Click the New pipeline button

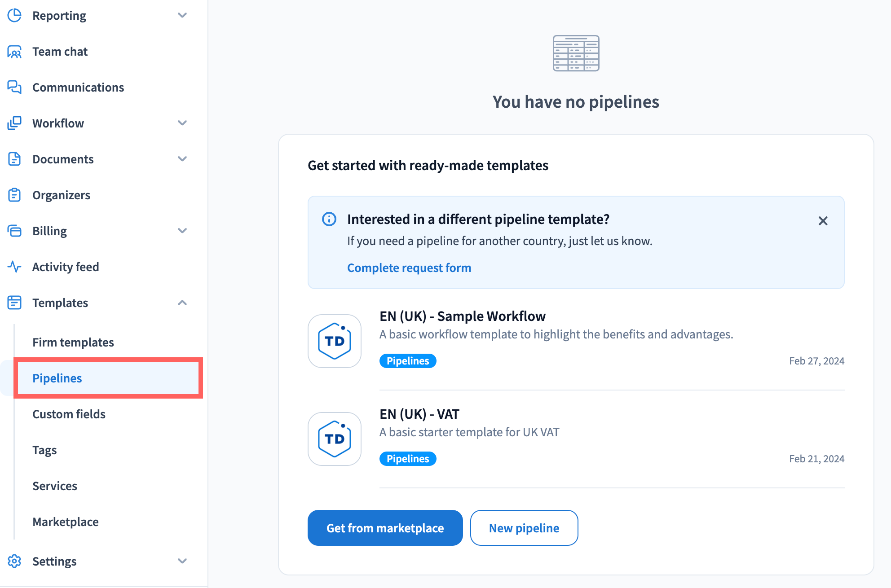coord(524,528)
